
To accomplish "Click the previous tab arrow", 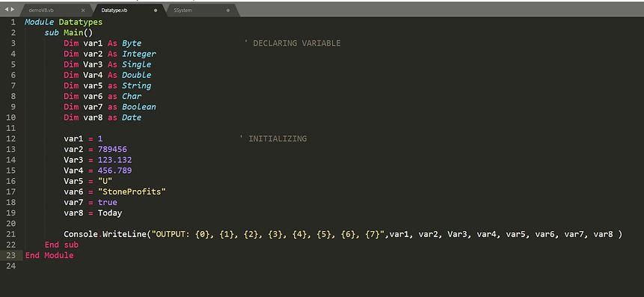I will pos(6,9).
